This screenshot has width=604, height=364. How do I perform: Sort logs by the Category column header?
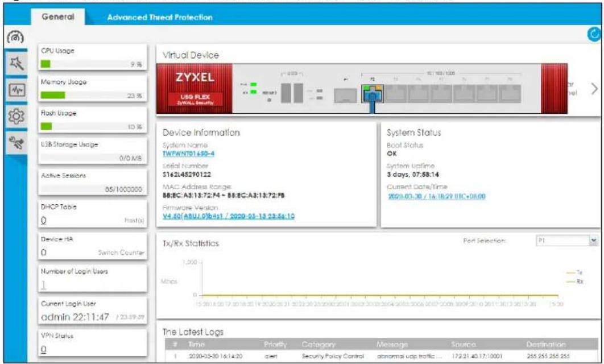click(318, 344)
